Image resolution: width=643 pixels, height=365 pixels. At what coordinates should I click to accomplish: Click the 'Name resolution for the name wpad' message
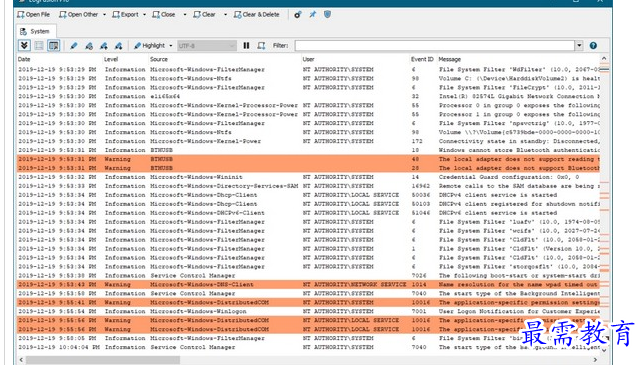pyautogui.click(x=519, y=285)
